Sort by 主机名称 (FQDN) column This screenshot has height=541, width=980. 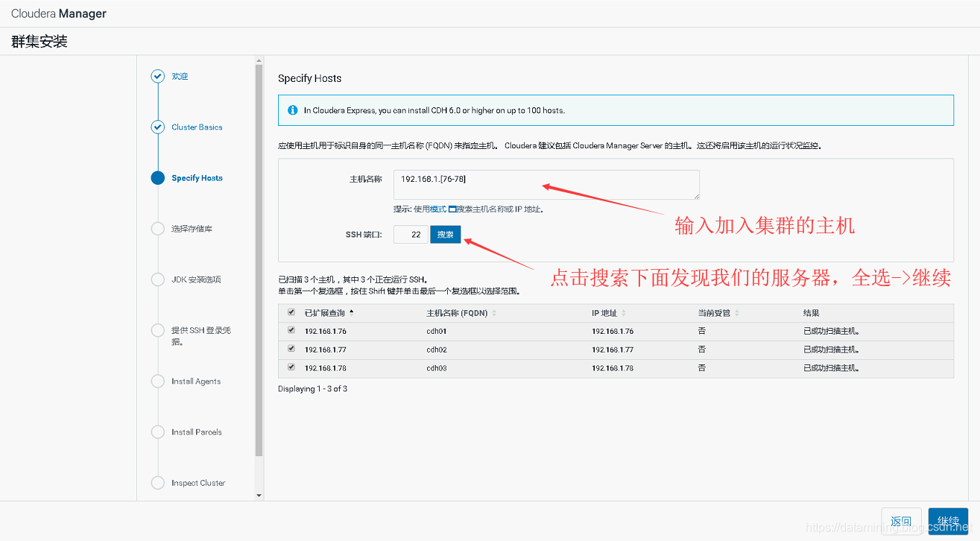(461, 313)
